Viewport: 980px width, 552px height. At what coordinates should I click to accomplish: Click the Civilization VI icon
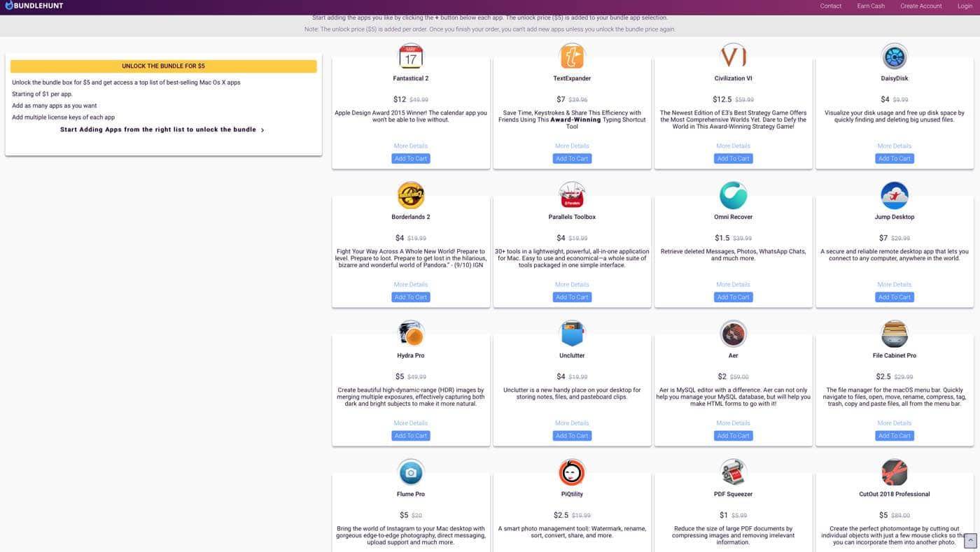click(733, 57)
